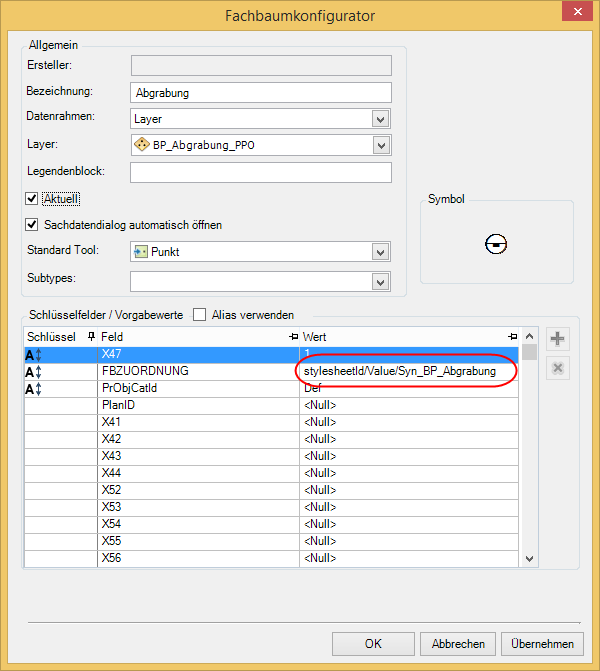
Task: Click the key icon in PrObjCatId row
Action: click(x=34, y=388)
